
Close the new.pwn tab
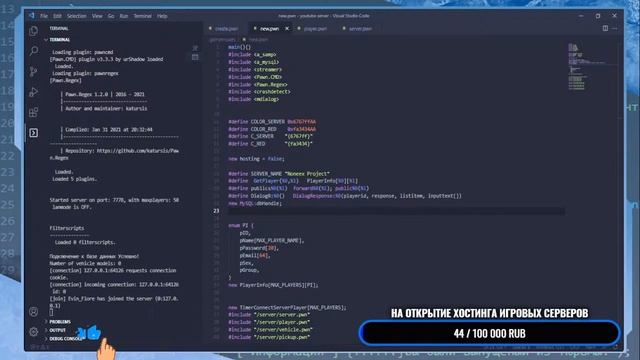[287, 29]
